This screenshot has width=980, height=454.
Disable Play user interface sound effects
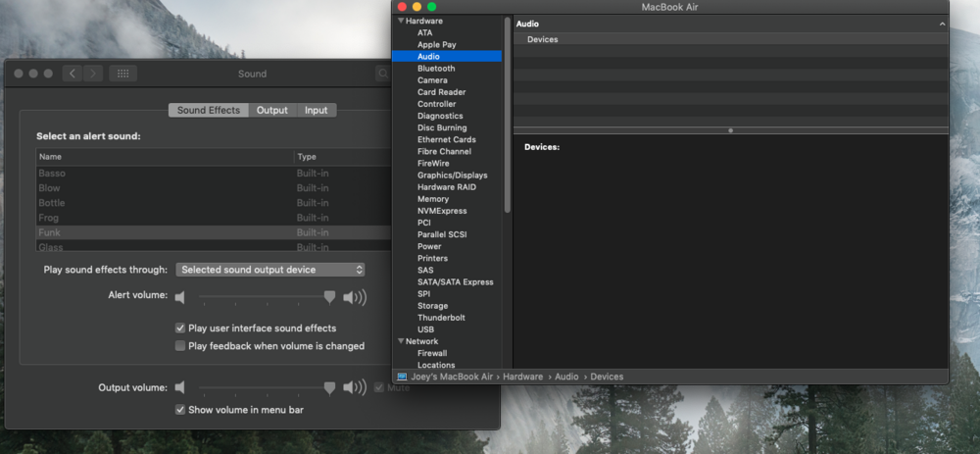(180, 328)
